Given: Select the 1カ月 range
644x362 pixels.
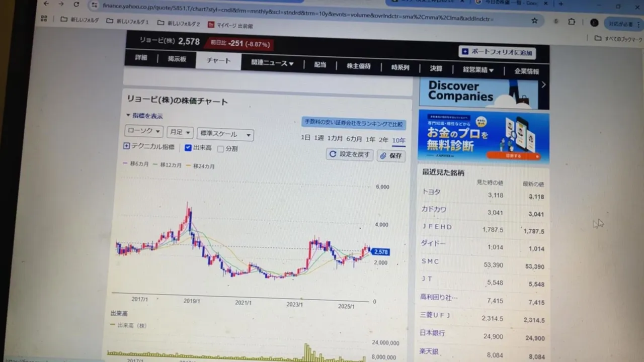Looking at the screenshot, I should coord(335,138).
